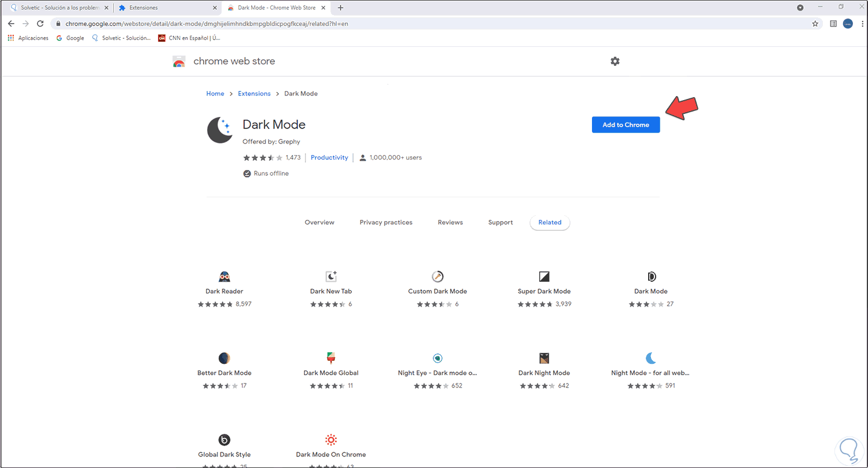The height and width of the screenshot is (468, 868).
Task: Open the Aplicaciones apps shortcut
Action: coord(27,38)
